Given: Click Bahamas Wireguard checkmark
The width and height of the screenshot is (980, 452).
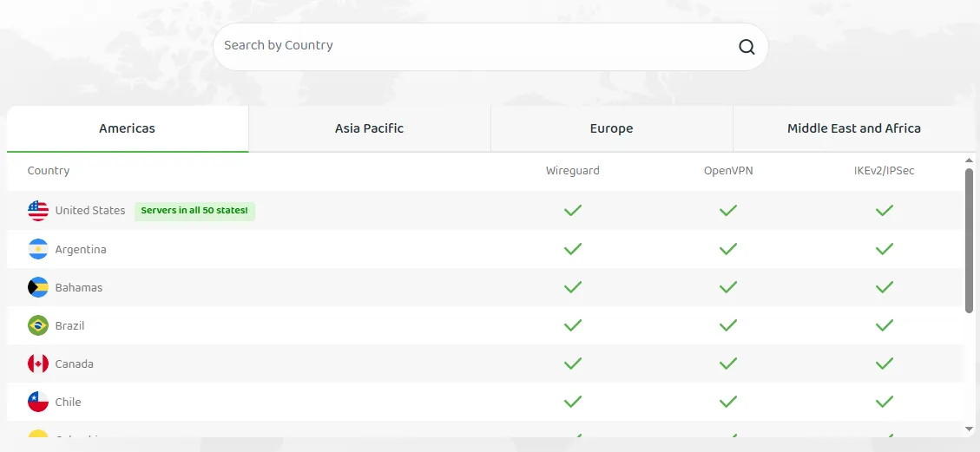Looking at the screenshot, I should coord(573,287).
